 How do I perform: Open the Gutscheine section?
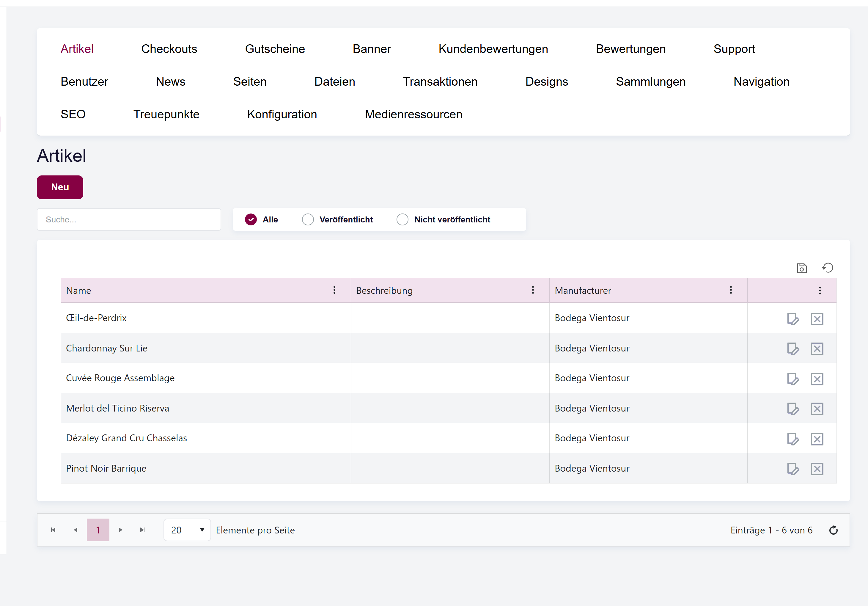(275, 49)
